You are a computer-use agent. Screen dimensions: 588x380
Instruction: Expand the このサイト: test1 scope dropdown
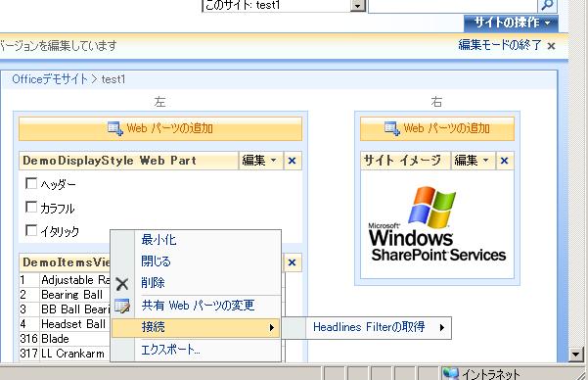pos(358,6)
